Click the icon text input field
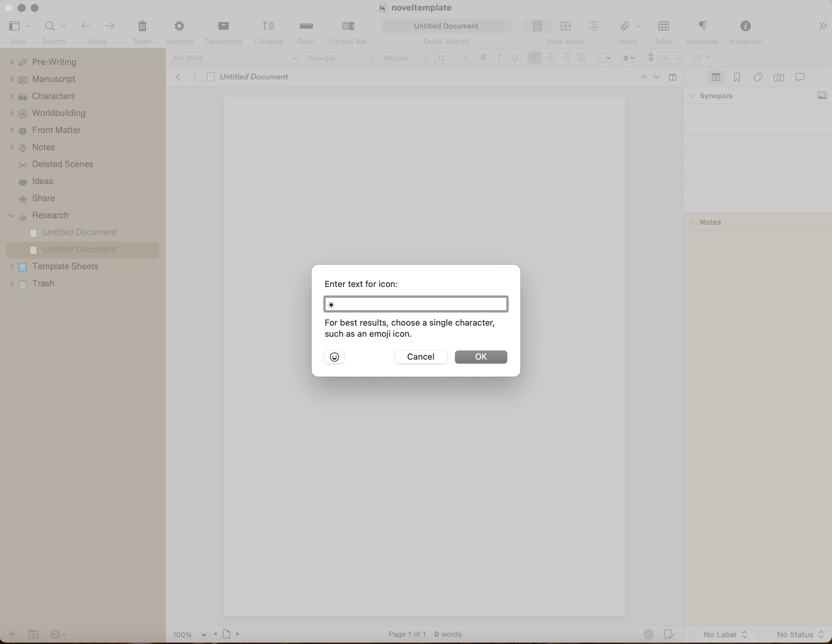 point(416,304)
